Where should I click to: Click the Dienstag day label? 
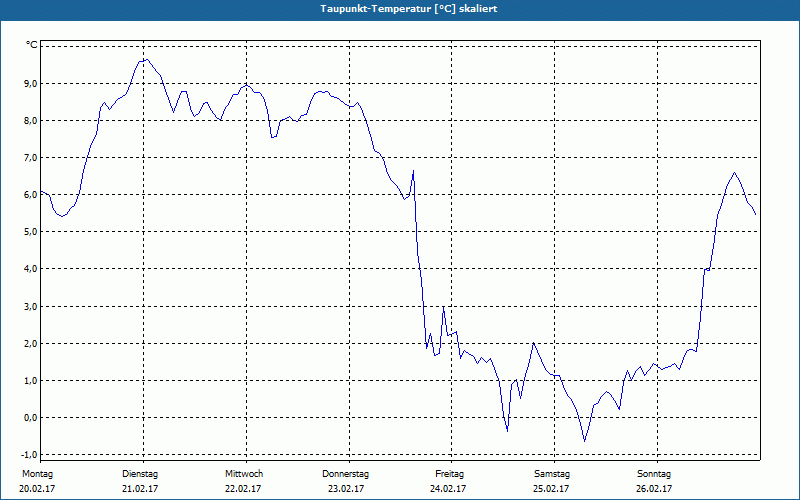(x=140, y=474)
